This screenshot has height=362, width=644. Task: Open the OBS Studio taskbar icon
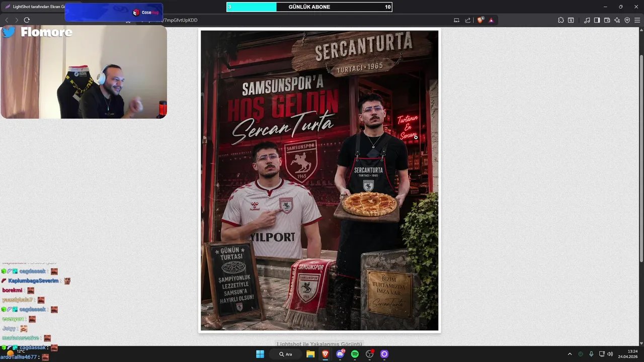(370, 354)
